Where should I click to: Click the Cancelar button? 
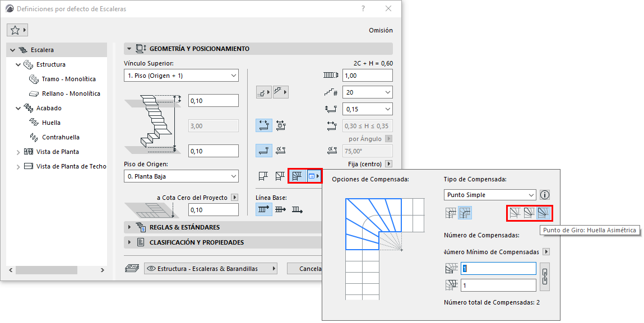coord(305,269)
